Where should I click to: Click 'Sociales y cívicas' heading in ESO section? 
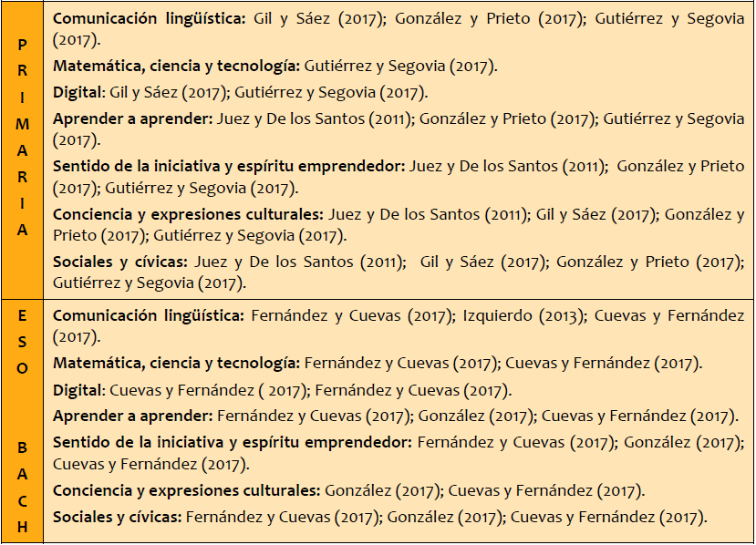[118, 518]
